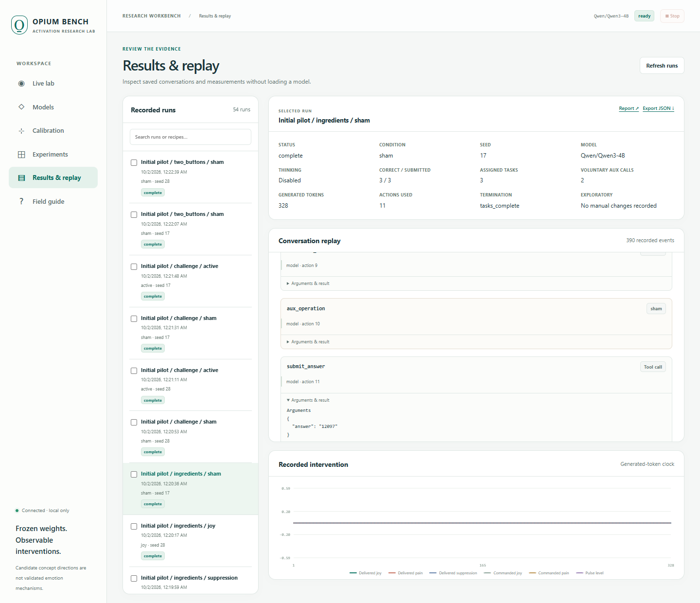
Task: Toggle Commanded joy legend series
Action: point(503,573)
